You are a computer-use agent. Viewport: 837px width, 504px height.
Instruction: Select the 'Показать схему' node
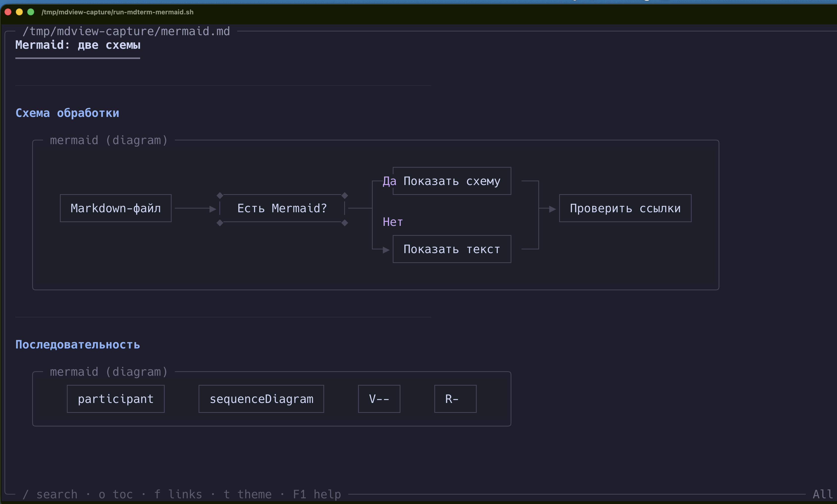click(452, 181)
